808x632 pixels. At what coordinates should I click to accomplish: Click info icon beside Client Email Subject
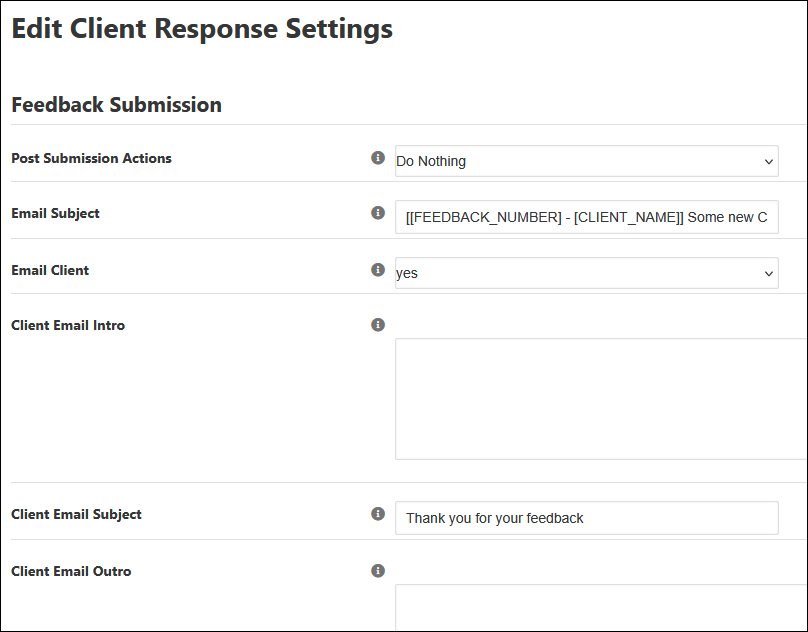click(x=378, y=514)
